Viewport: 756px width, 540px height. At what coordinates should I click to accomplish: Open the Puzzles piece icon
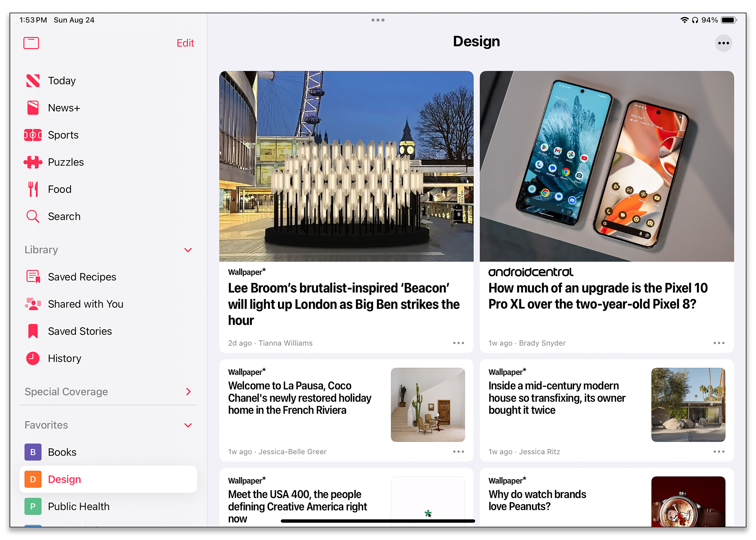33,162
